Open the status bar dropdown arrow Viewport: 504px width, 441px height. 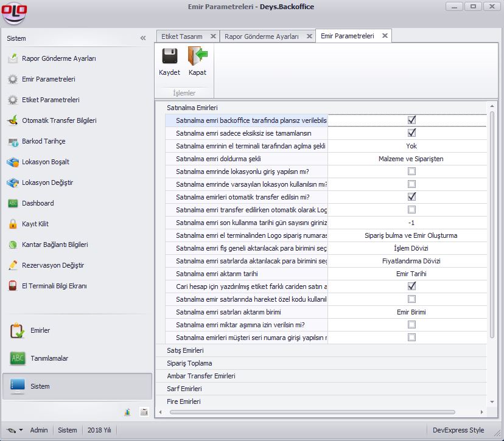(21, 430)
